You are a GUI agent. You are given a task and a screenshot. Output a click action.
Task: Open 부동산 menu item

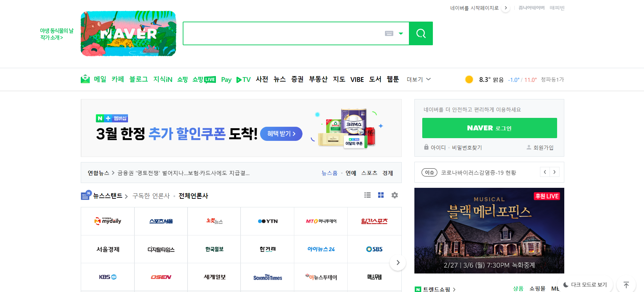pos(318,79)
